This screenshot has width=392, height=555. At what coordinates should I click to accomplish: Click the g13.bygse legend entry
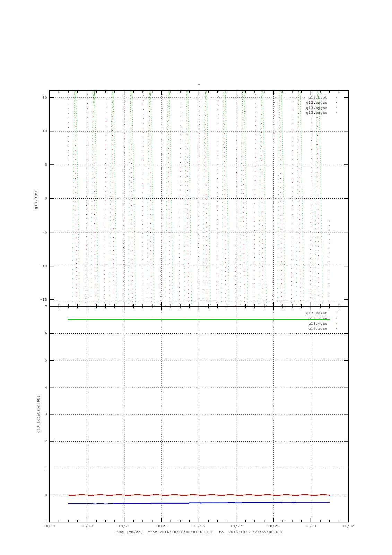tap(316, 108)
